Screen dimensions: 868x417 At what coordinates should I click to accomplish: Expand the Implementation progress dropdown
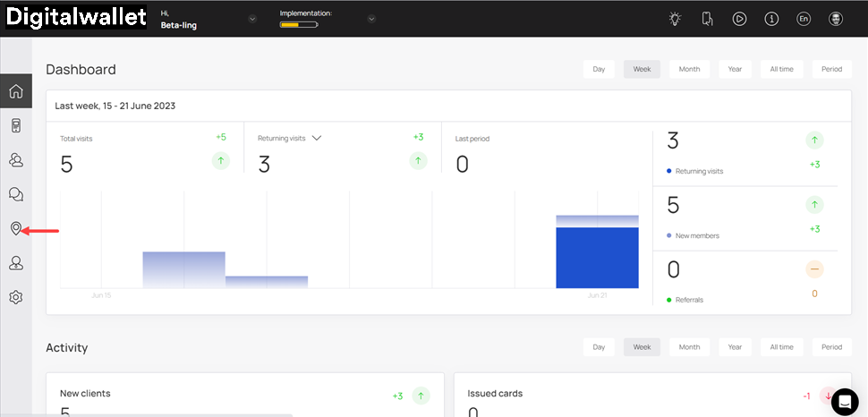(372, 19)
